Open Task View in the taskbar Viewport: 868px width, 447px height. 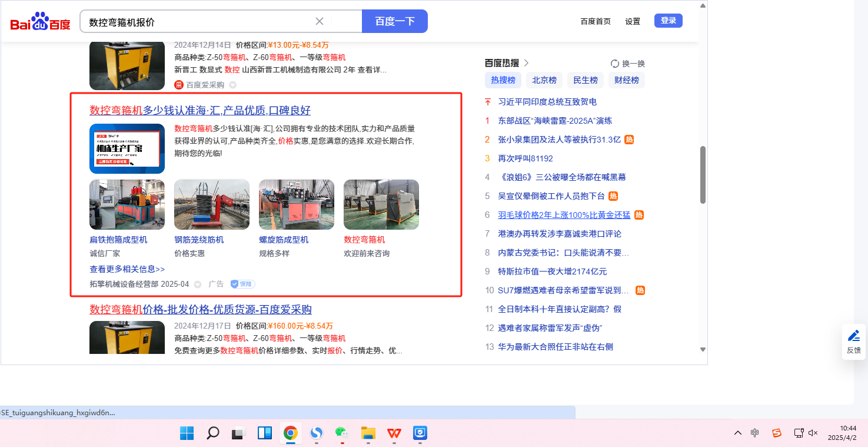point(238,433)
